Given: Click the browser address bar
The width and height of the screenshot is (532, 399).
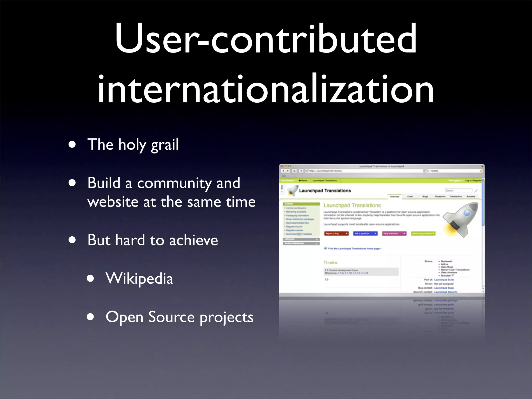Looking at the screenshot, I should [364, 171].
